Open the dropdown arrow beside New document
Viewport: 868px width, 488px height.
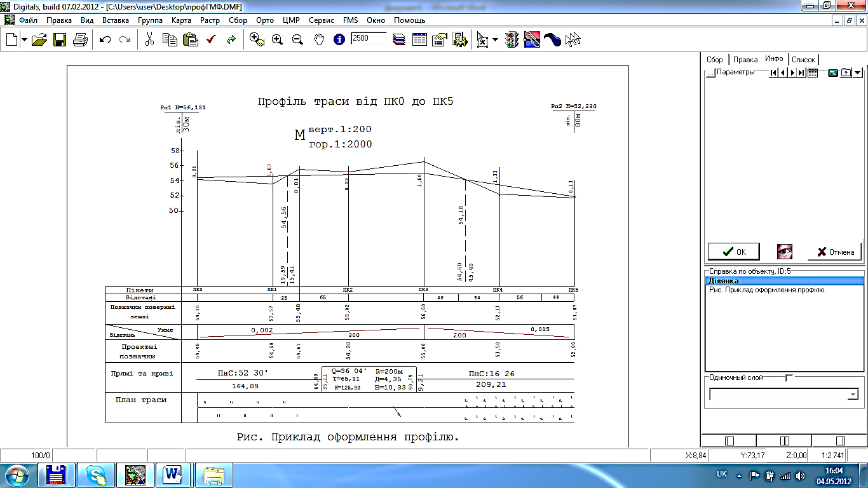pos(24,39)
